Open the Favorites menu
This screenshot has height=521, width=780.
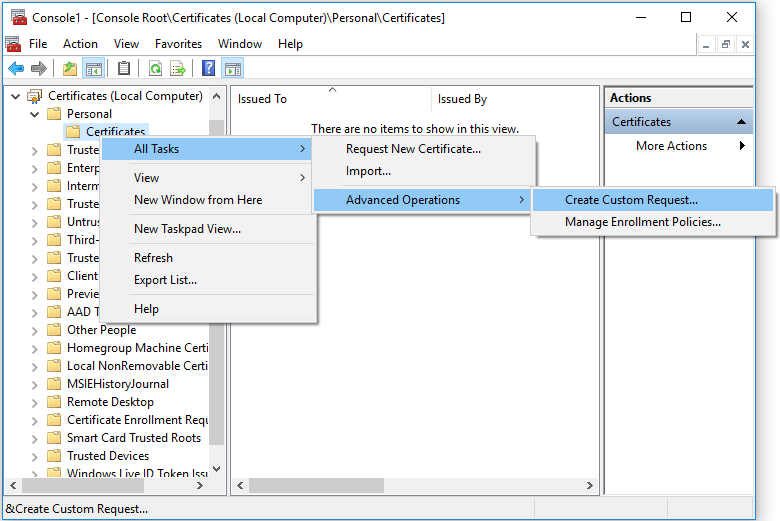coord(178,44)
